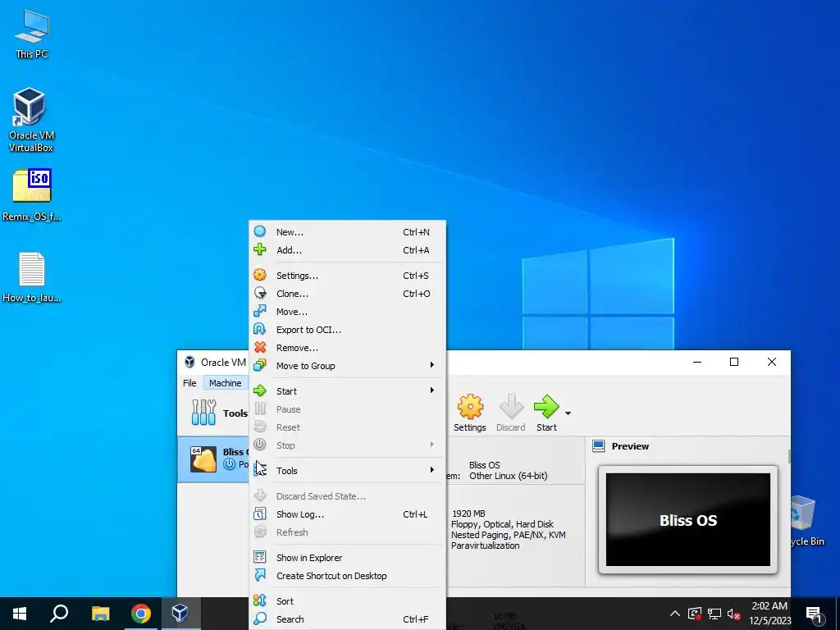Click the muted volume tray icon
The height and width of the screenshot is (630, 840).
(734, 614)
